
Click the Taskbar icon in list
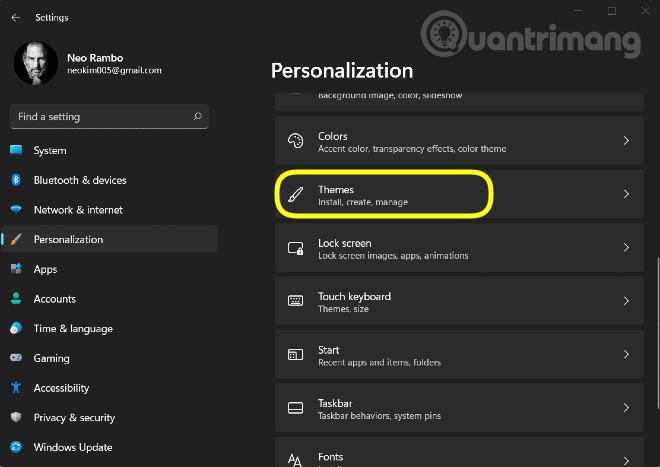(295, 408)
